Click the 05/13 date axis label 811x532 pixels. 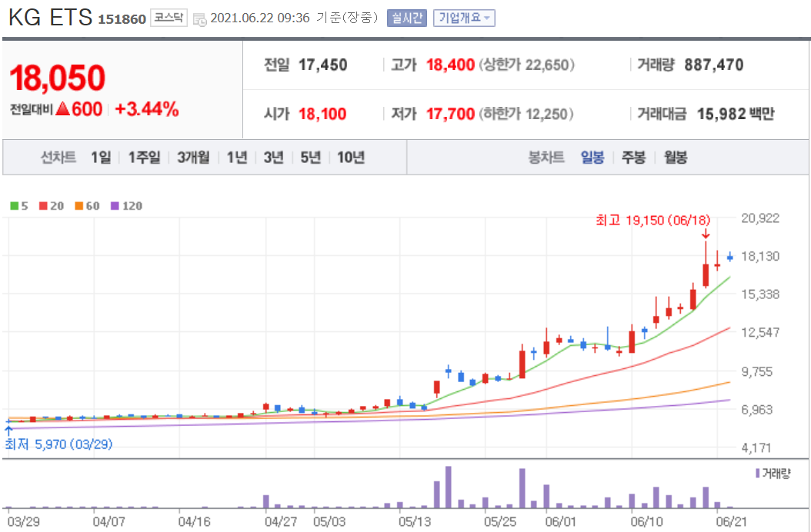(414, 522)
